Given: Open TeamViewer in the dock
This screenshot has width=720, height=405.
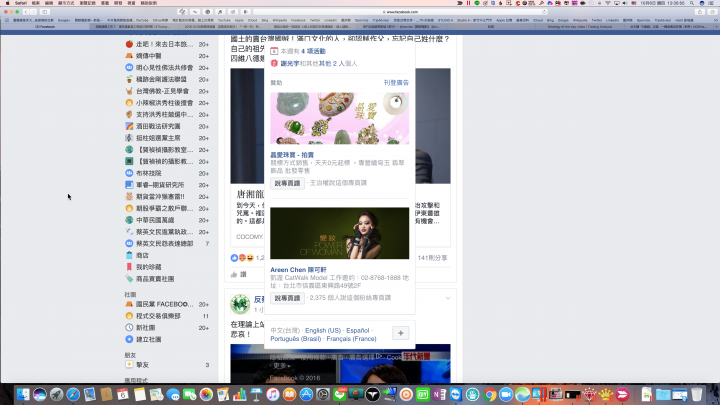Looking at the screenshot, I should [x=456, y=394].
